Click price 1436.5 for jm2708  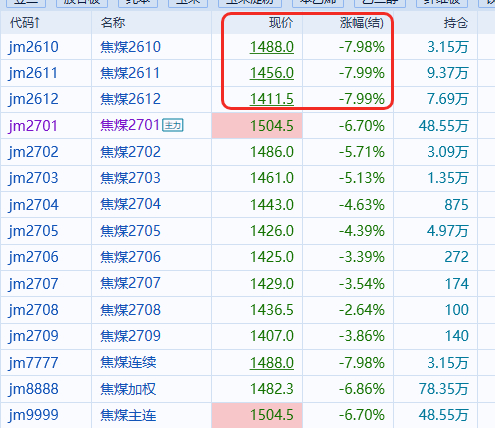(x=272, y=310)
